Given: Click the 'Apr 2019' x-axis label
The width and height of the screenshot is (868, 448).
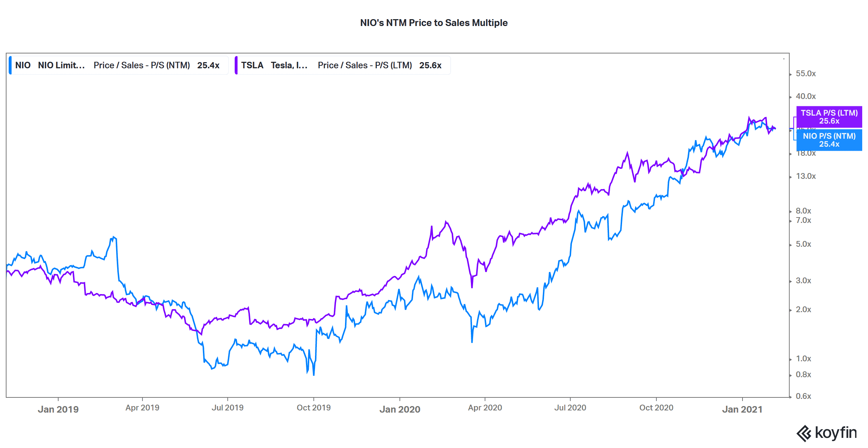Looking at the screenshot, I should [142, 408].
